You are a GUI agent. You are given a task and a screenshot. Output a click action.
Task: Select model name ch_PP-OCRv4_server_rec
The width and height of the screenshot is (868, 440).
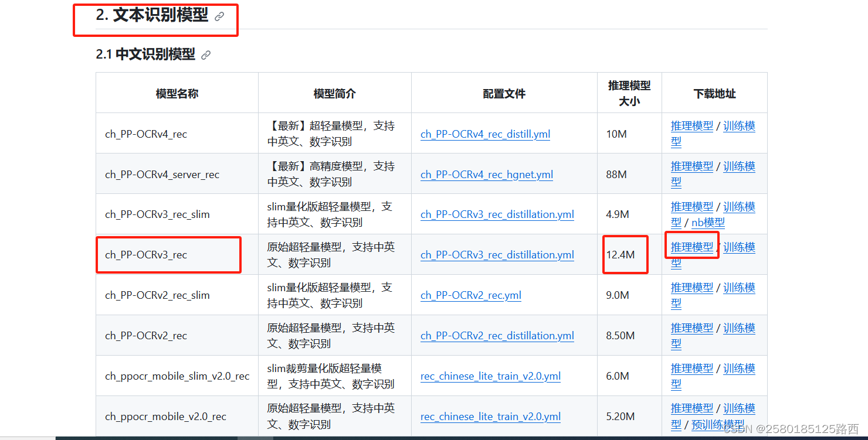click(162, 175)
